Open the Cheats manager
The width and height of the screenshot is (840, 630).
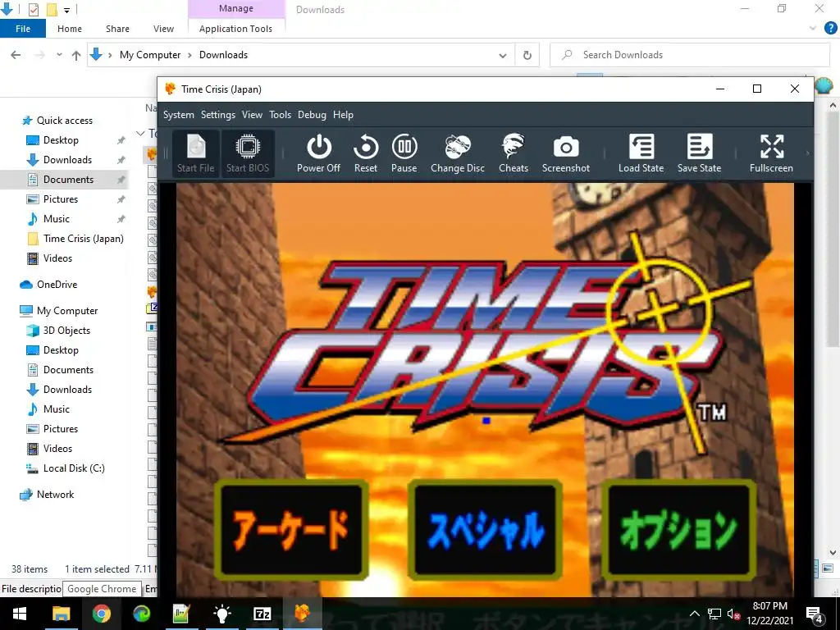point(514,153)
